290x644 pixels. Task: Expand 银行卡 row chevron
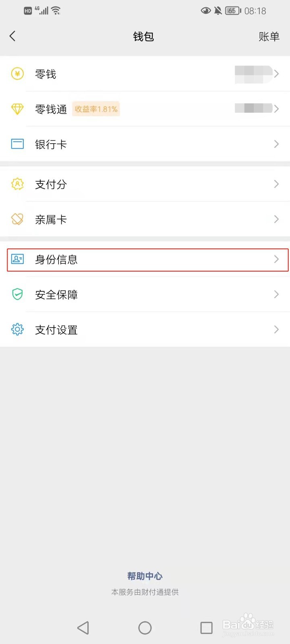[276, 144]
